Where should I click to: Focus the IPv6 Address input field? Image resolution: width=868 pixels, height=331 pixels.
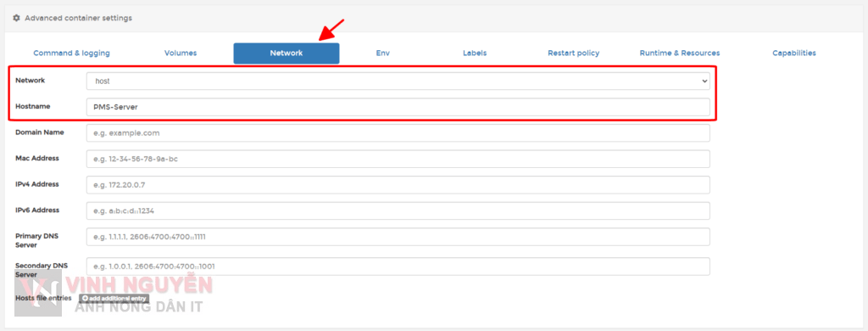point(398,210)
